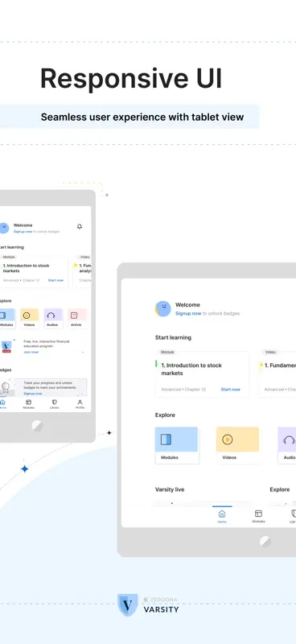Select Library tab in large tablet bottom bar
The height and width of the screenshot is (644, 296).
[292, 516]
